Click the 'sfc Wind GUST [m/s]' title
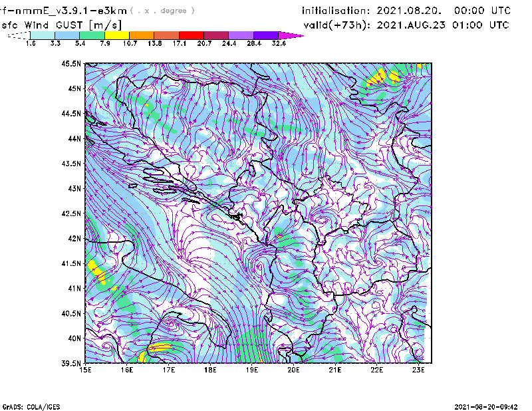The height and width of the screenshot is (411, 532). tap(61, 25)
